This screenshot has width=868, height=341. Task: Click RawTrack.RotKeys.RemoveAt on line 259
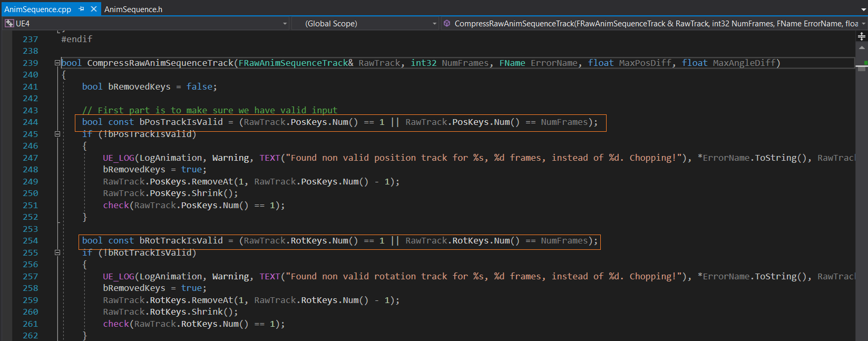pyautogui.click(x=168, y=300)
